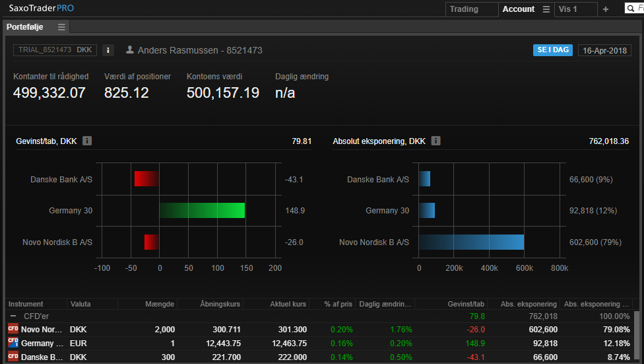Image resolution: width=644 pixels, height=364 pixels.
Task: Click the green Germany 30 profit bar
Action: pyautogui.click(x=202, y=211)
